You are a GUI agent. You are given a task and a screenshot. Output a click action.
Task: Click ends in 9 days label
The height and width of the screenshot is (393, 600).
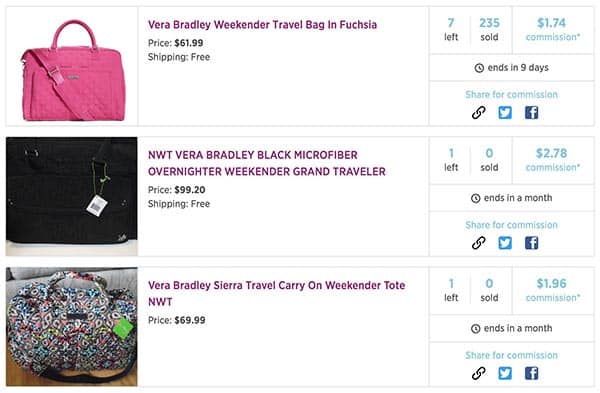point(512,68)
